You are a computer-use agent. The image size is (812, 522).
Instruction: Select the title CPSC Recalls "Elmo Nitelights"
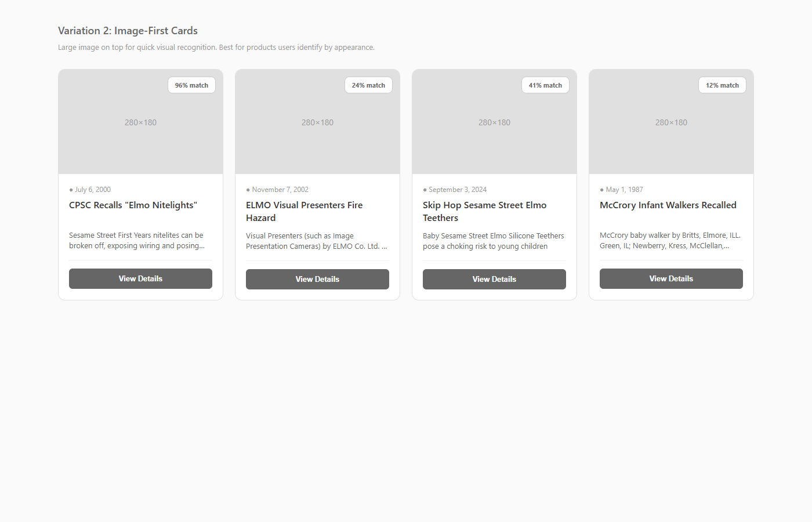click(133, 205)
